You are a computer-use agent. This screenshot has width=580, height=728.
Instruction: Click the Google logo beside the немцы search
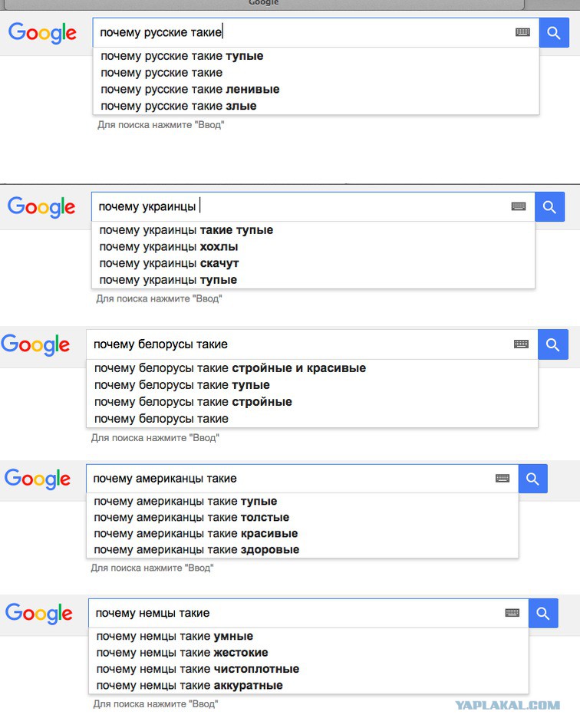click(38, 613)
